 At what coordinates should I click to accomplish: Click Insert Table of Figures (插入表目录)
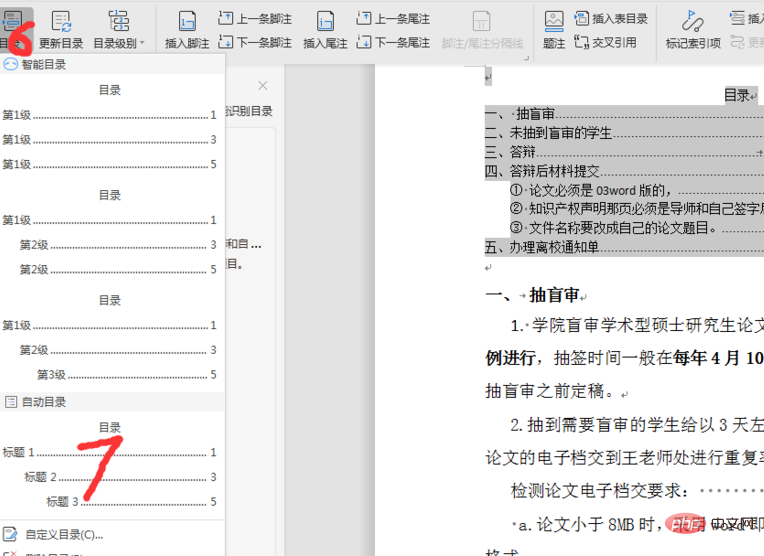(611, 19)
